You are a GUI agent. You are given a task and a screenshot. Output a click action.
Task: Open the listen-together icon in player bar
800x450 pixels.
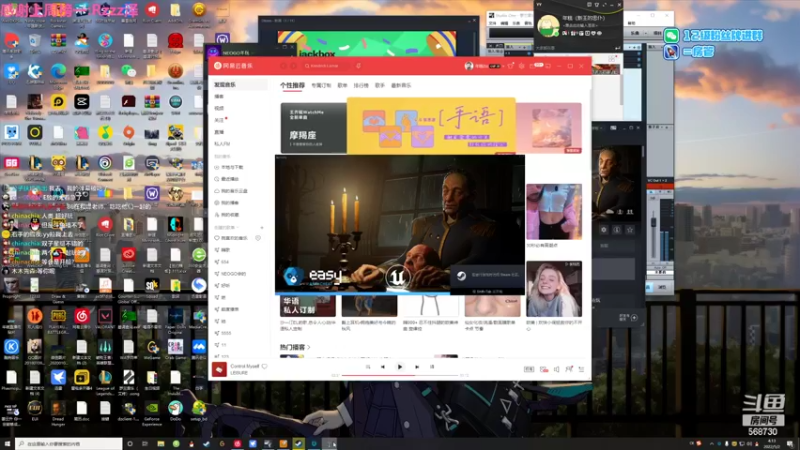click(x=569, y=369)
